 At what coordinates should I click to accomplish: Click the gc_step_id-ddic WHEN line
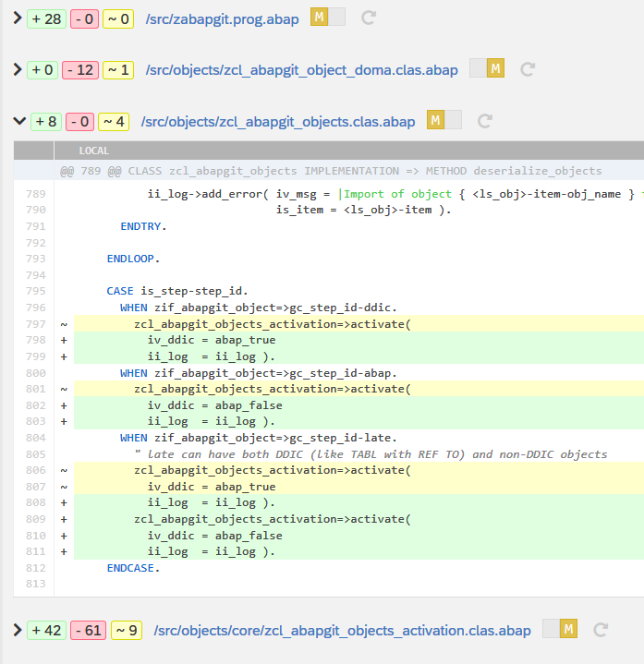(259, 308)
